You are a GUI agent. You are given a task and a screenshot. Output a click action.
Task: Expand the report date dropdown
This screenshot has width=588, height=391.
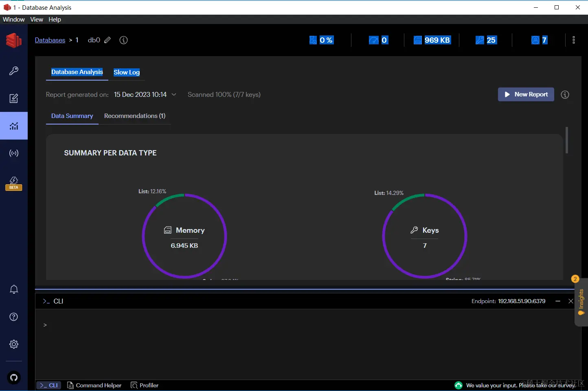coord(174,94)
